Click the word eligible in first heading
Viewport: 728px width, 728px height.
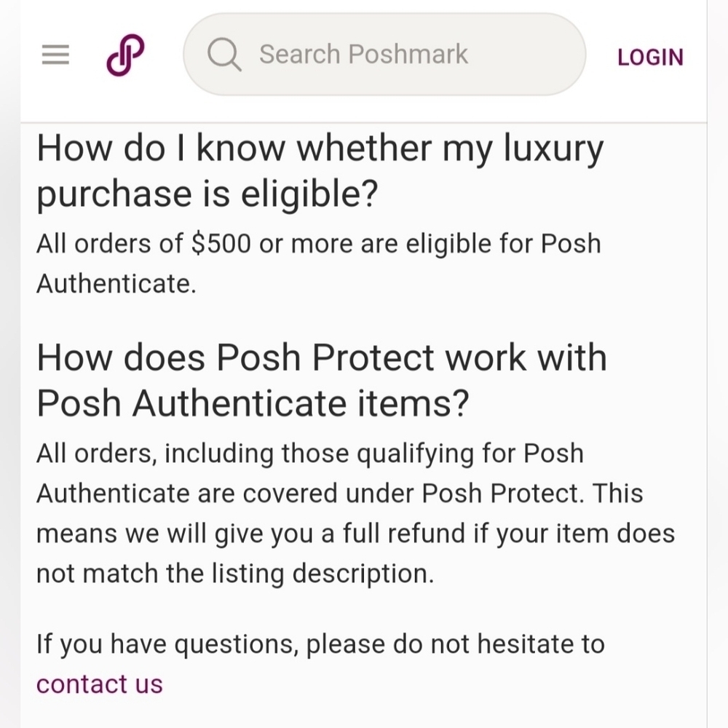(x=309, y=194)
